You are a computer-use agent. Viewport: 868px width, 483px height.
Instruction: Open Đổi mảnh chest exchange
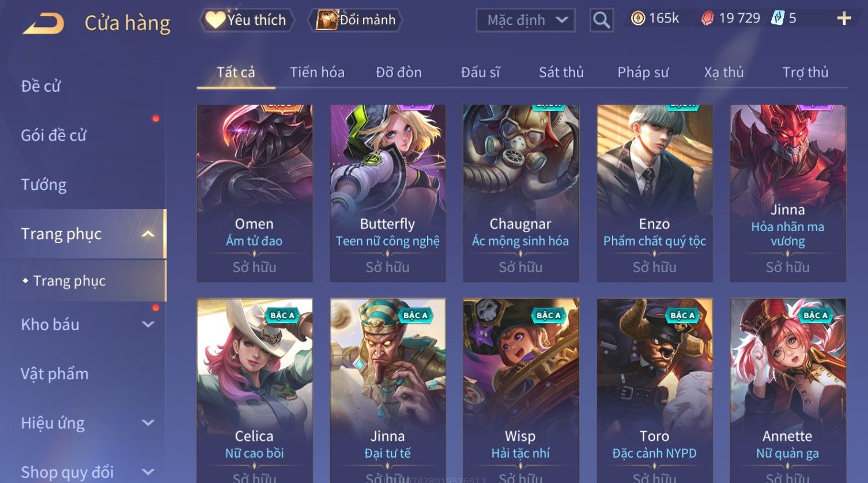[357, 20]
